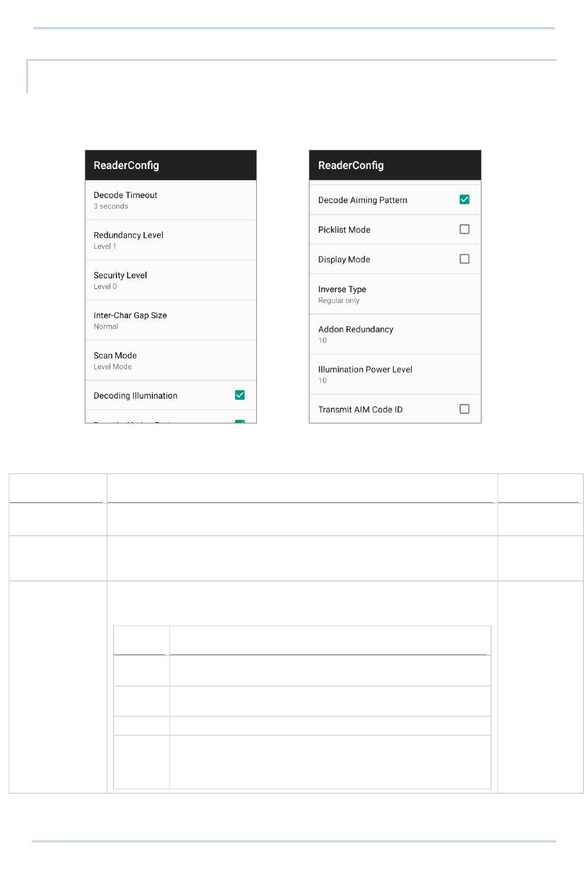
Task: Open the Inverse Type setting
Action: tap(394, 294)
